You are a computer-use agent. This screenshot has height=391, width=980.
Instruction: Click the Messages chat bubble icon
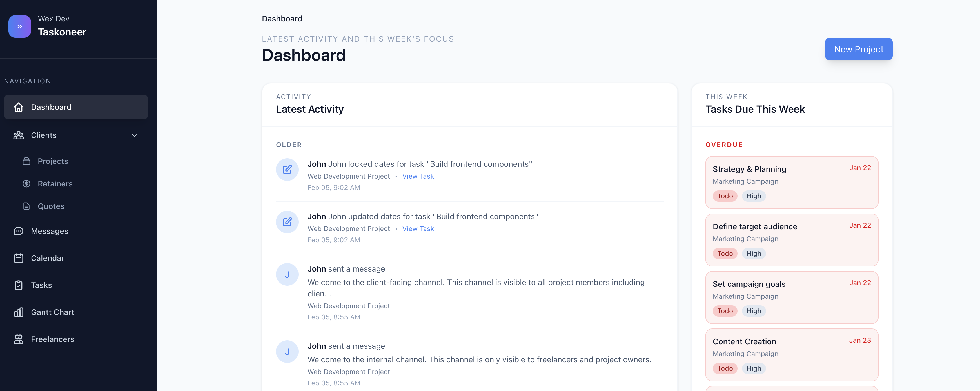click(19, 231)
